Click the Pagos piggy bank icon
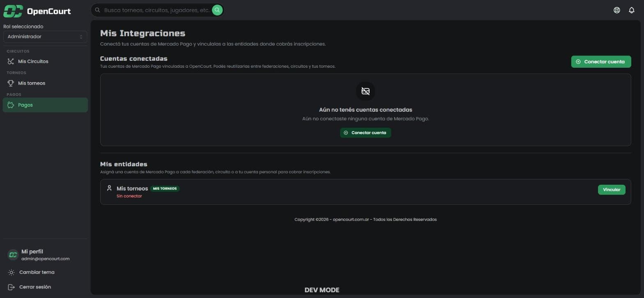 [x=11, y=105]
